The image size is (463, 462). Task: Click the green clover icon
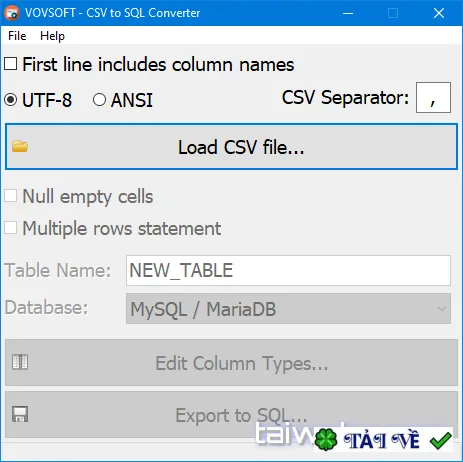[x=326, y=440]
